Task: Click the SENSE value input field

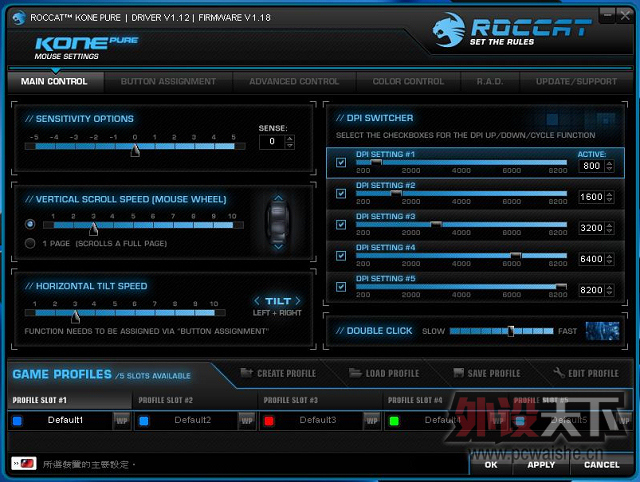Action: pyautogui.click(x=272, y=142)
